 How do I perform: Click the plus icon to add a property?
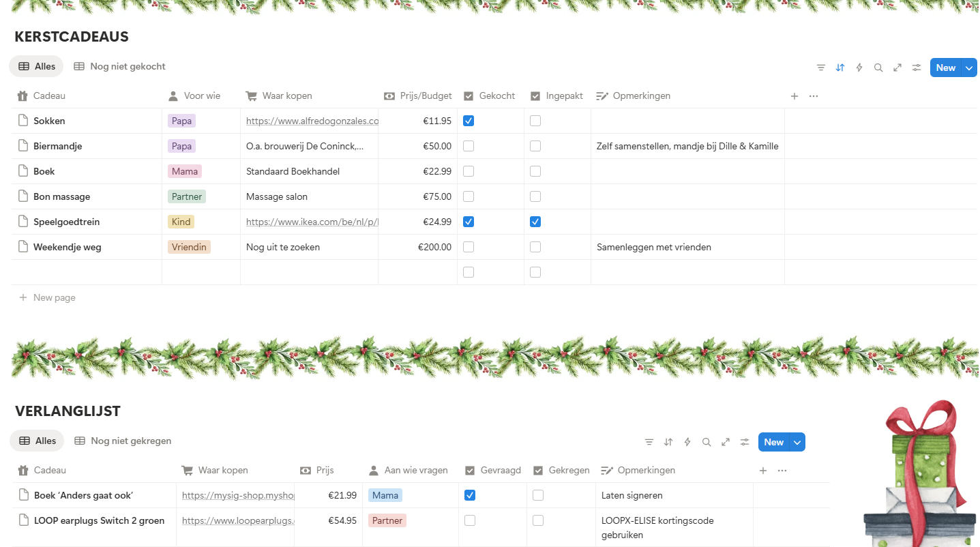coord(795,96)
